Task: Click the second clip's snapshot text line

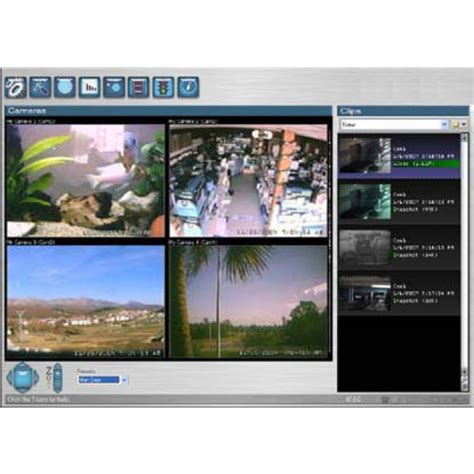Action: coord(415,209)
